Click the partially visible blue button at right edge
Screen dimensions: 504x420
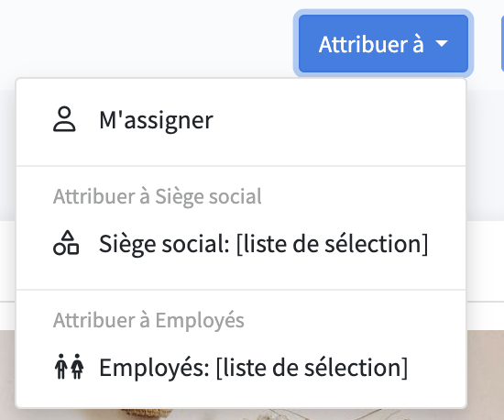click(x=502, y=43)
